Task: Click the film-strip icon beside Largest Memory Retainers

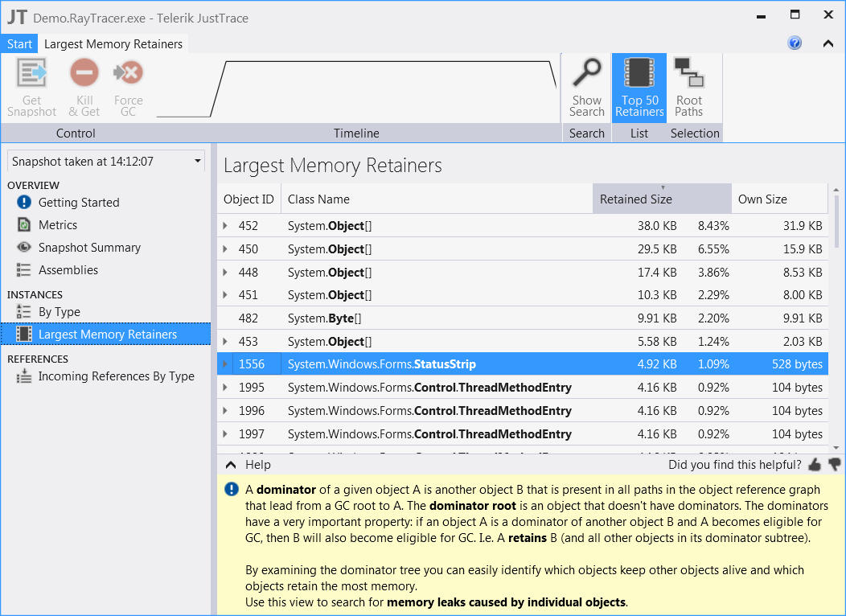Action: [24, 334]
